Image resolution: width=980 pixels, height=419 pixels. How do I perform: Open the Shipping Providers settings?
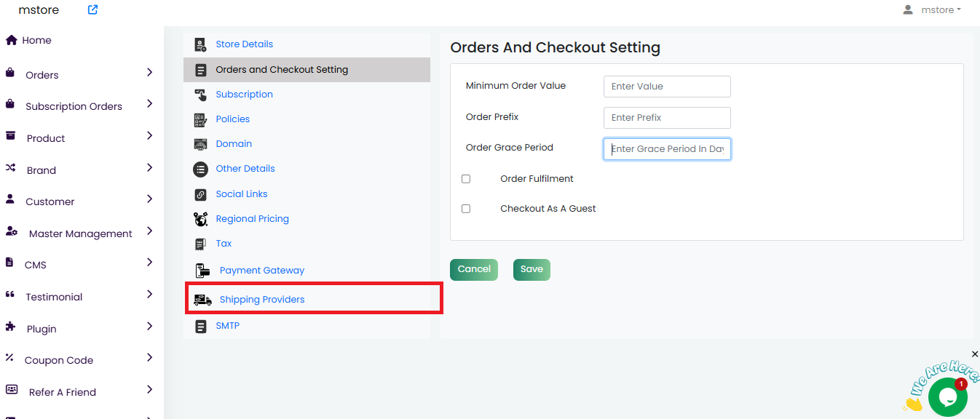pyautogui.click(x=262, y=300)
